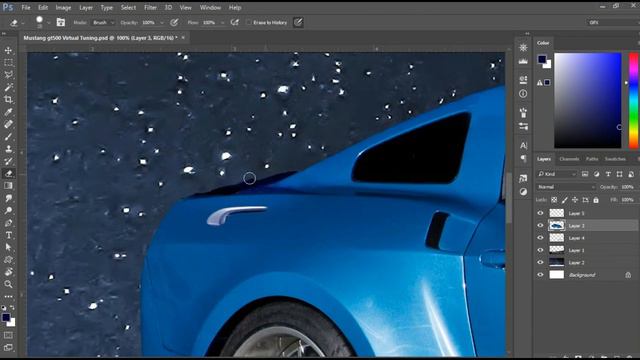Open the File menu
640x360 pixels.
[x=26, y=7]
